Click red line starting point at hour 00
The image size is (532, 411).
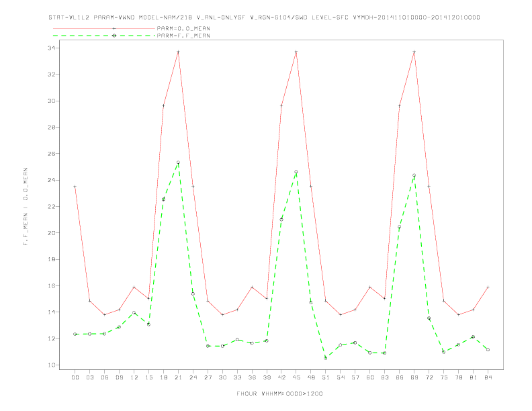(x=75, y=187)
